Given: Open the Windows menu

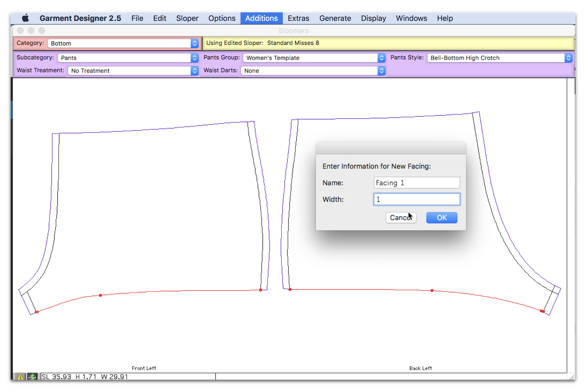Looking at the screenshot, I should point(411,18).
